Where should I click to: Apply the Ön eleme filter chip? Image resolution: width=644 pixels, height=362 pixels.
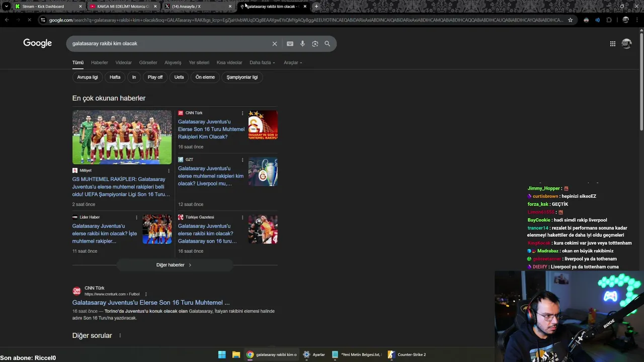pyautogui.click(x=205, y=77)
